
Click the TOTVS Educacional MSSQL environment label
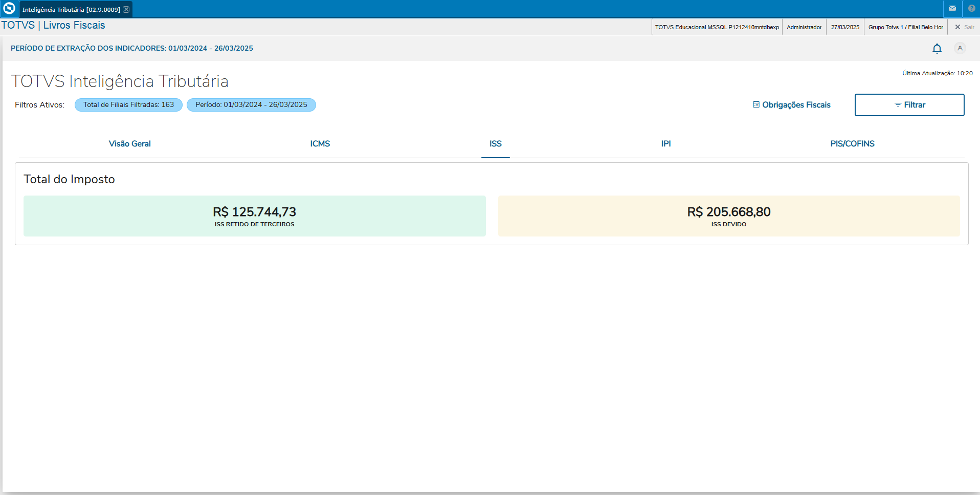tap(717, 27)
